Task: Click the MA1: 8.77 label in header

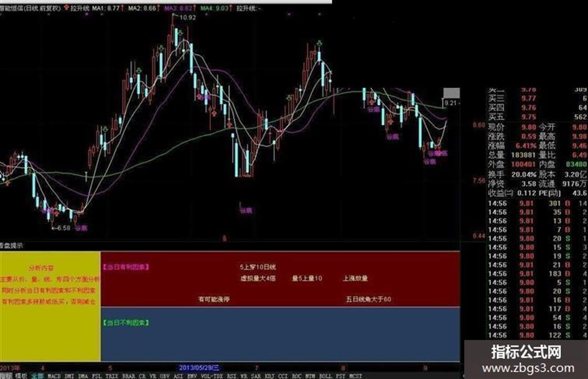Action: [x=106, y=7]
